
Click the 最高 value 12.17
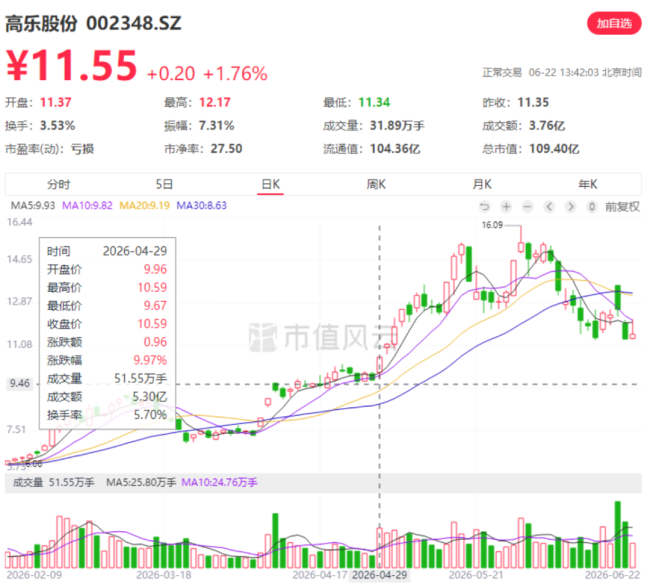[x=215, y=102]
